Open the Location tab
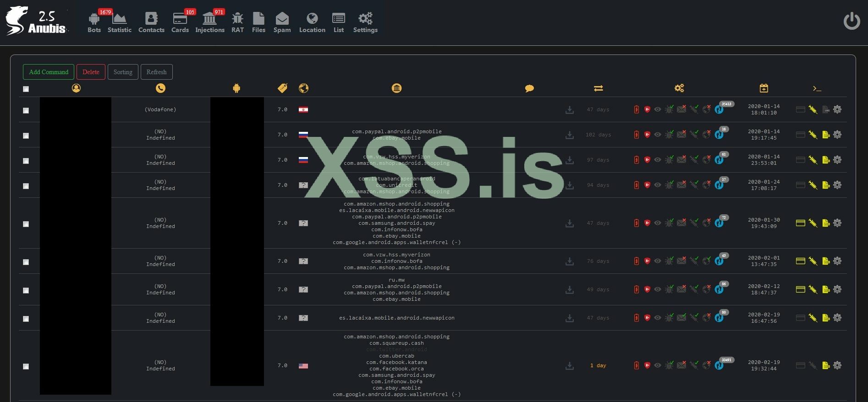The width and height of the screenshot is (868, 402). click(x=312, y=22)
